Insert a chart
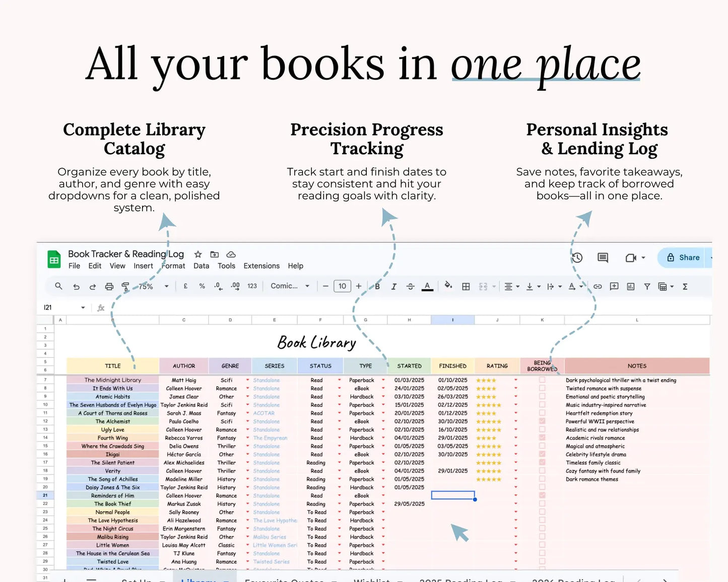Screen dimensions: 728x582 click(631, 286)
